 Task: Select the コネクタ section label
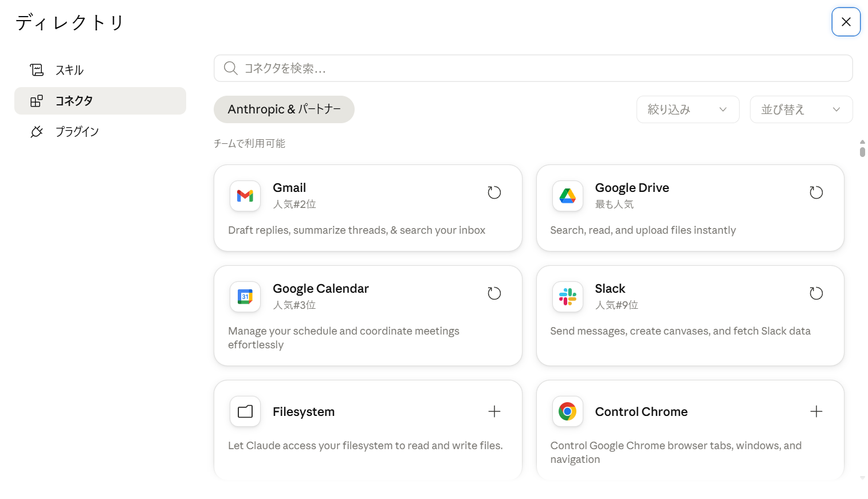tap(74, 101)
